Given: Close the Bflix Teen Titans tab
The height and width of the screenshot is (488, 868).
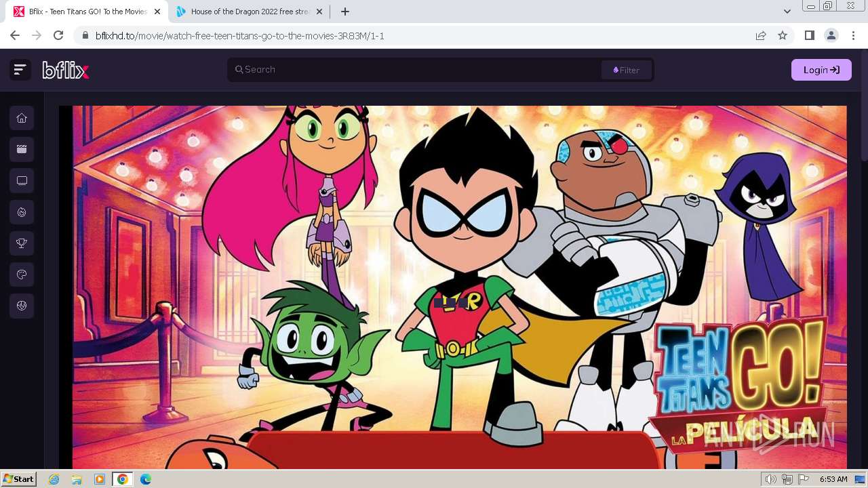Looking at the screenshot, I should [157, 12].
